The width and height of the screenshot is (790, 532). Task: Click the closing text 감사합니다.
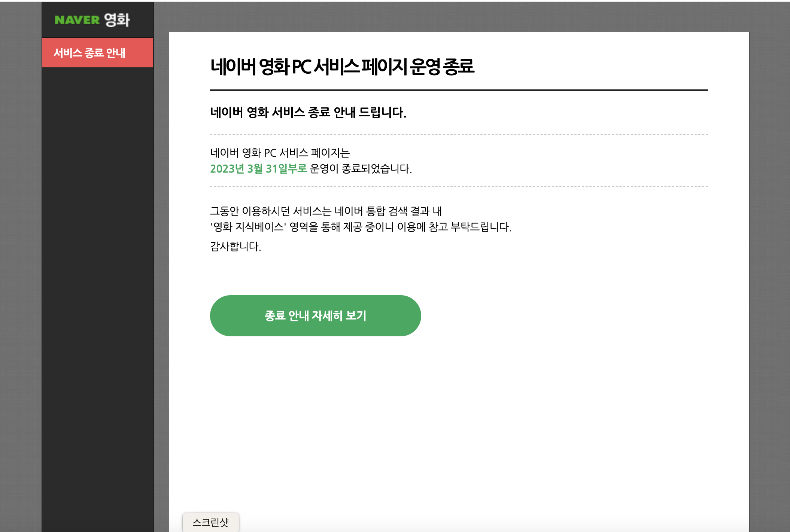236,246
